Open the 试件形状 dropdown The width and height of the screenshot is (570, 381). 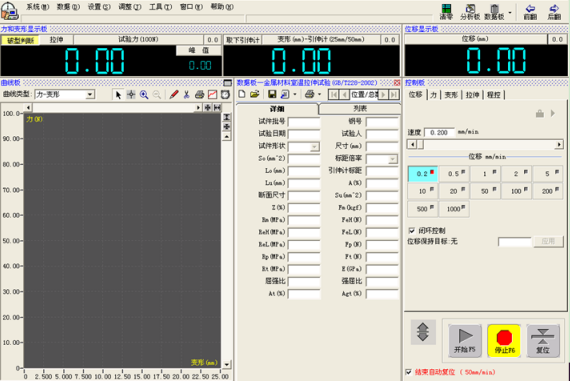(314, 147)
